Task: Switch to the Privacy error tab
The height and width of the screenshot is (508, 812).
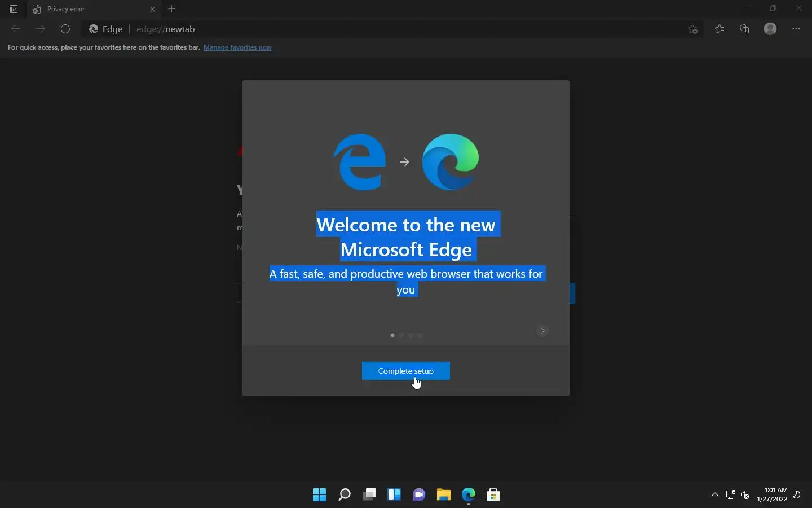Action: 93,9
